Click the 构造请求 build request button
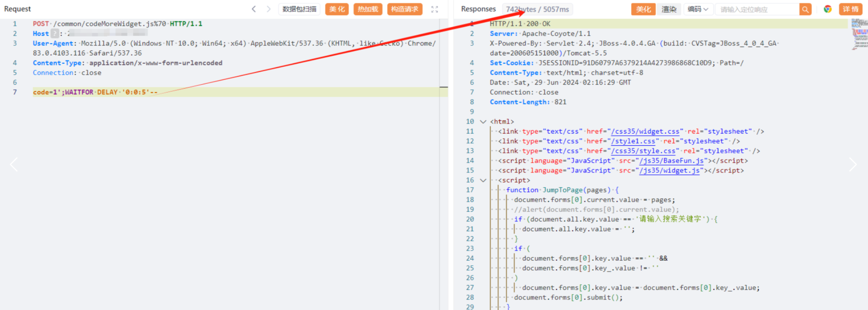868x310 pixels. (405, 9)
